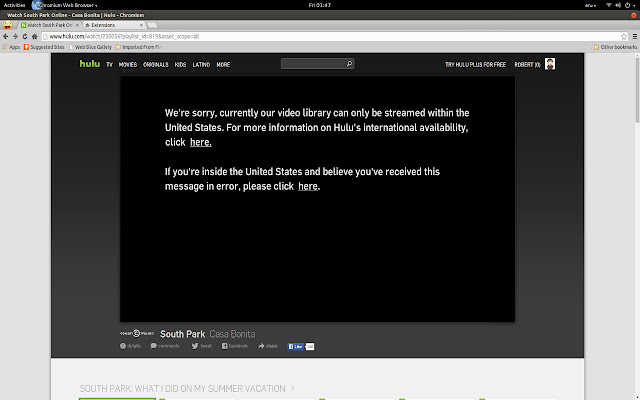The image size is (640, 400).
Task: Expand the Imported From bookmarks folder
Action: tap(138, 47)
